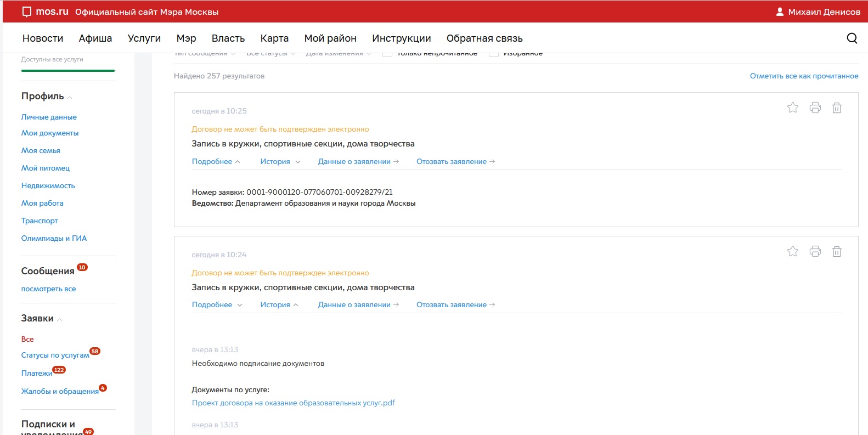Viewport: 868px width, 435px height.
Task: Print the 10:24 message
Action: point(815,252)
